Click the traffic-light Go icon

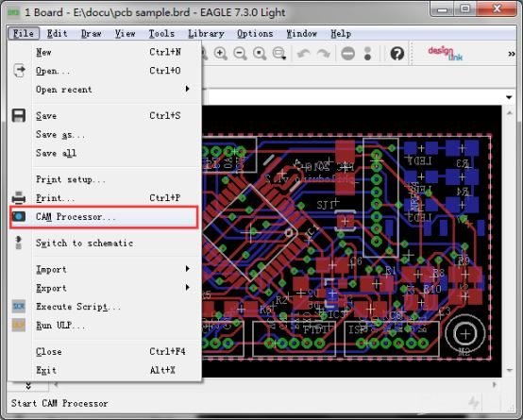click(x=367, y=54)
